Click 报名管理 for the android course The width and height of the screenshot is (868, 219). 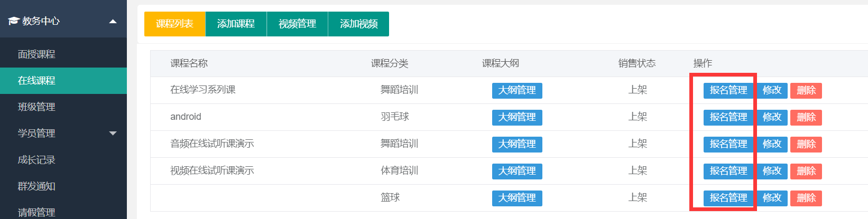point(728,117)
